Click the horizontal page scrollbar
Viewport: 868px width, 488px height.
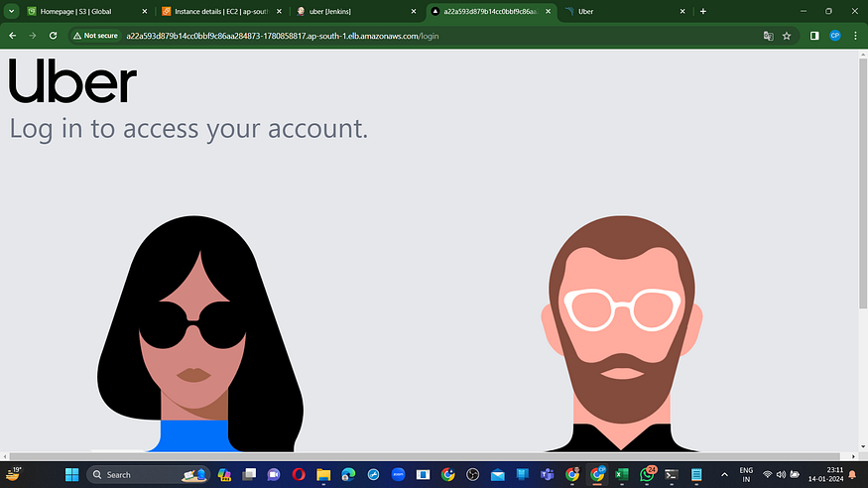[424, 456]
